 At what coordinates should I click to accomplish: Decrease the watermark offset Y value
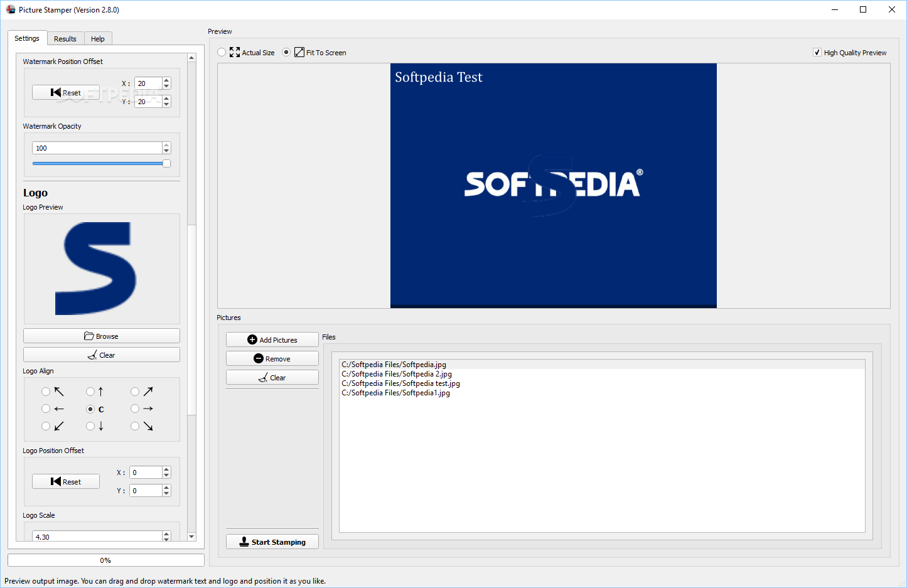pyautogui.click(x=166, y=105)
